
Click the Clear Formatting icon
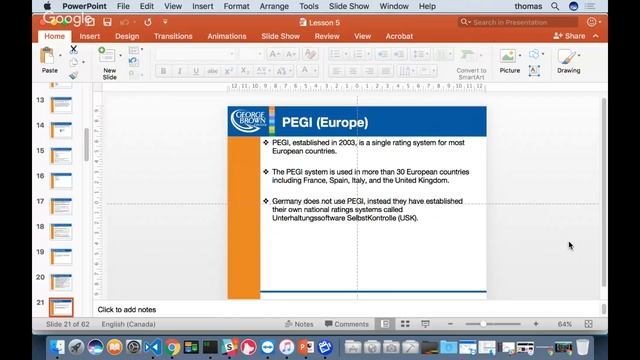click(311, 54)
